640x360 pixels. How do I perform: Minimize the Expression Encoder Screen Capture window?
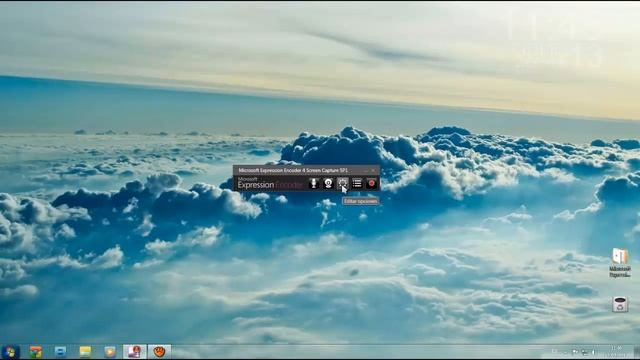click(365, 170)
